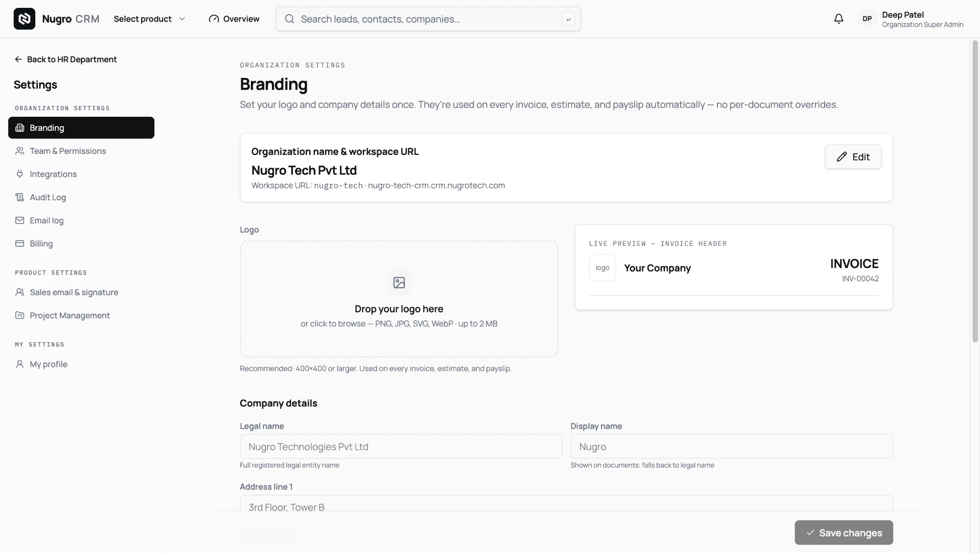Open Sales email & signature settings
This screenshot has height=553, width=980.
(x=81, y=292)
